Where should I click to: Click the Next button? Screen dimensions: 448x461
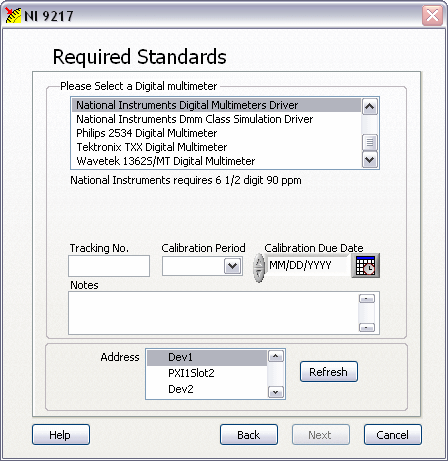point(321,435)
